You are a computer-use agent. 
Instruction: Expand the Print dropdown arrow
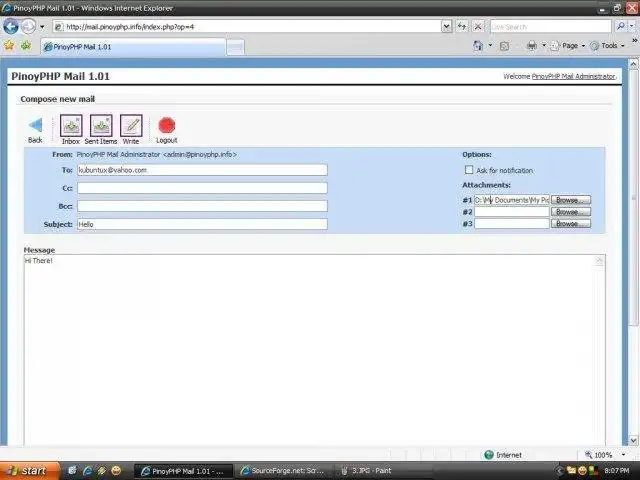coord(544,46)
